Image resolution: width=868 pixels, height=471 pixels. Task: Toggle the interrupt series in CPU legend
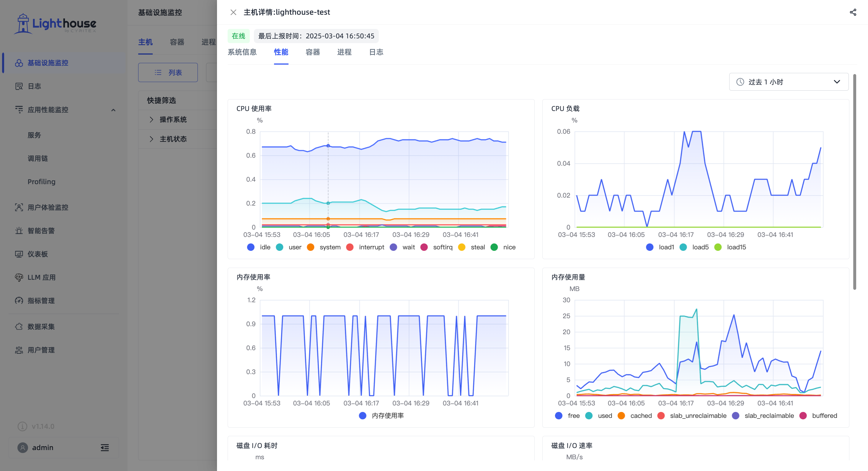[x=365, y=247]
